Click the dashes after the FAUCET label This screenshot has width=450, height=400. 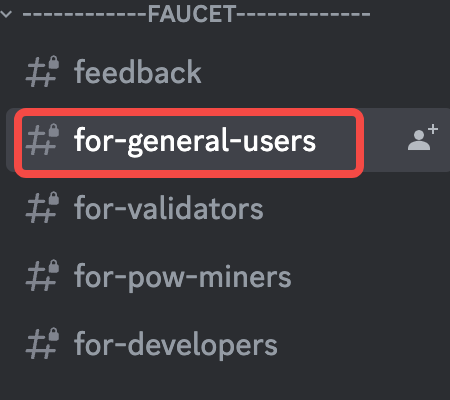tap(303, 14)
